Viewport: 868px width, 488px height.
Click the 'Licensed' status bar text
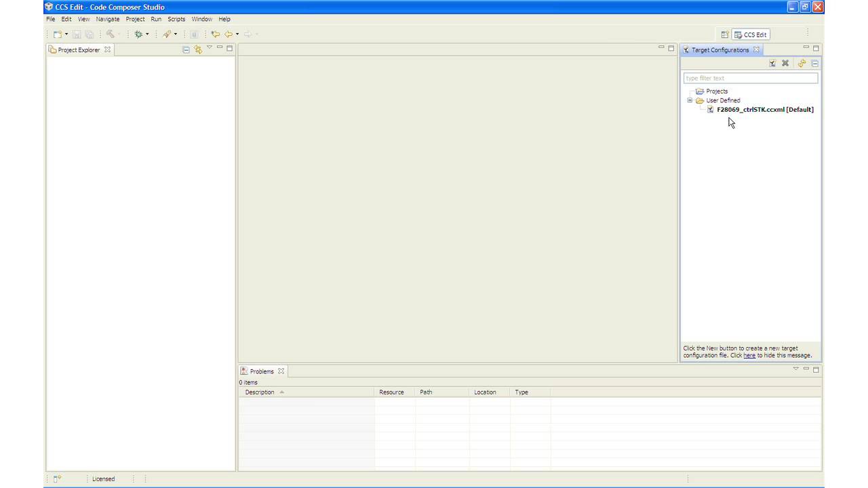point(103,479)
